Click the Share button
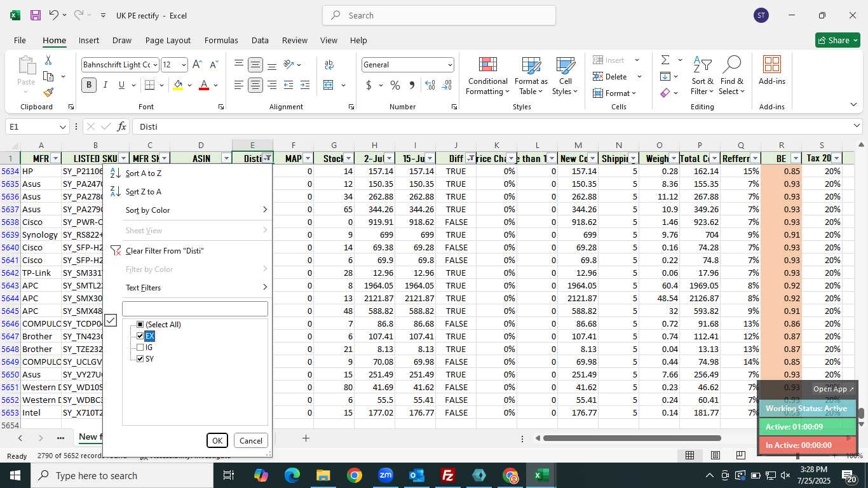 [x=837, y=40]
